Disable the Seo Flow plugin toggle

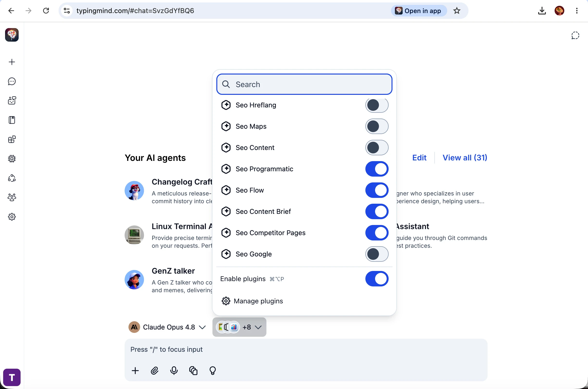tap(377, 190)
